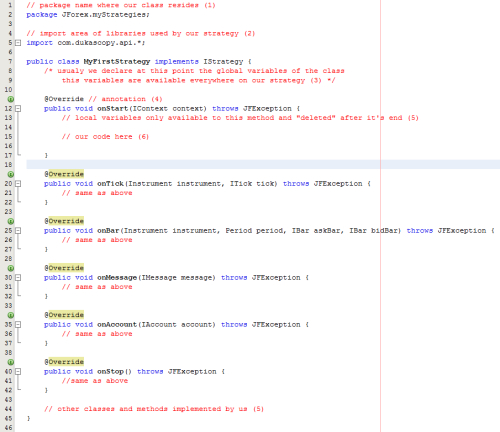Collapse the onBar method code block

pyautogui.click(x=18, y=230)
